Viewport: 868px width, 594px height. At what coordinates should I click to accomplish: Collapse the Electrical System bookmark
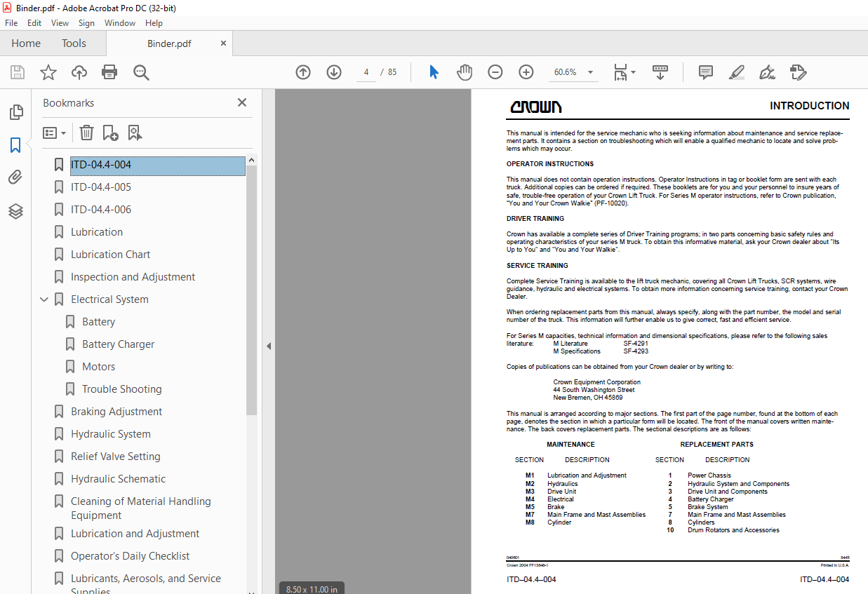tap(44, 299)
